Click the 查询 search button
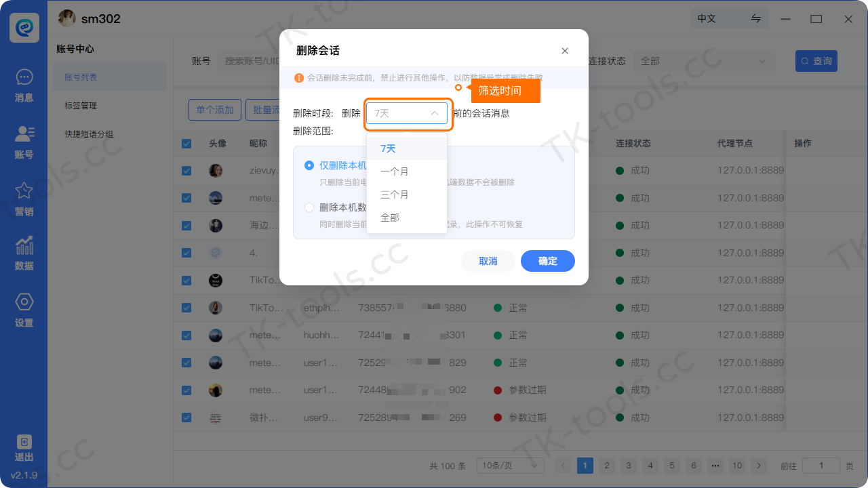 coord(816,61)
